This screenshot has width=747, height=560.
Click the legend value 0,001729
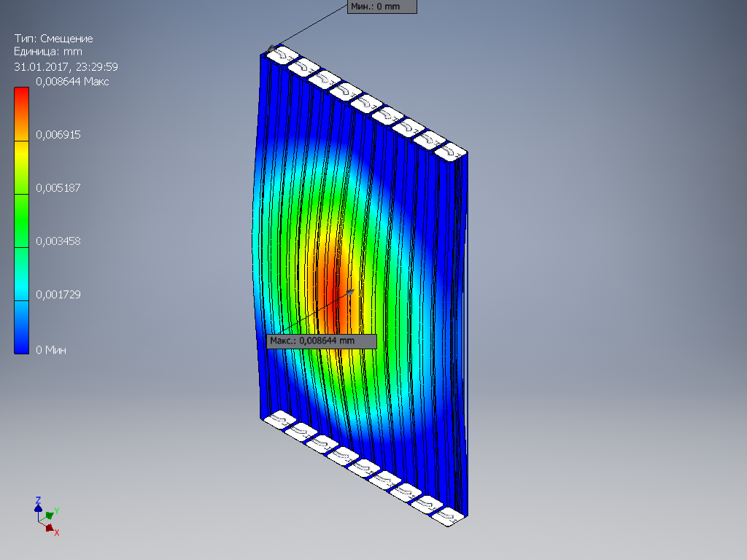(58, 295)
